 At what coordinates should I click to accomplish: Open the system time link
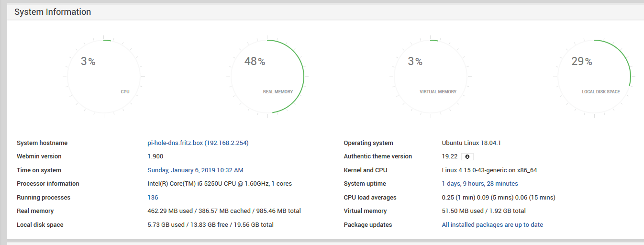click(x=195, y=170)
